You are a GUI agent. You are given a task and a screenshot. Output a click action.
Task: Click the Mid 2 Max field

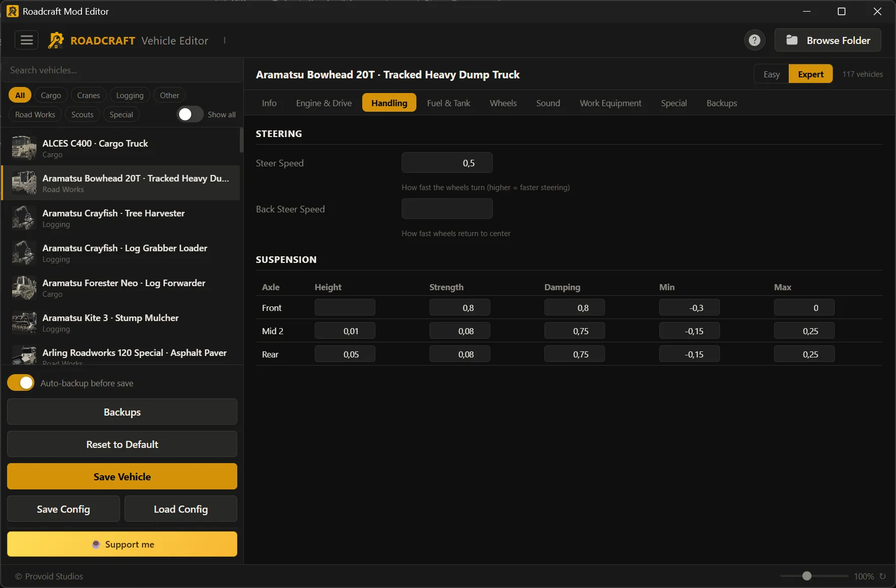coord(804,331)
